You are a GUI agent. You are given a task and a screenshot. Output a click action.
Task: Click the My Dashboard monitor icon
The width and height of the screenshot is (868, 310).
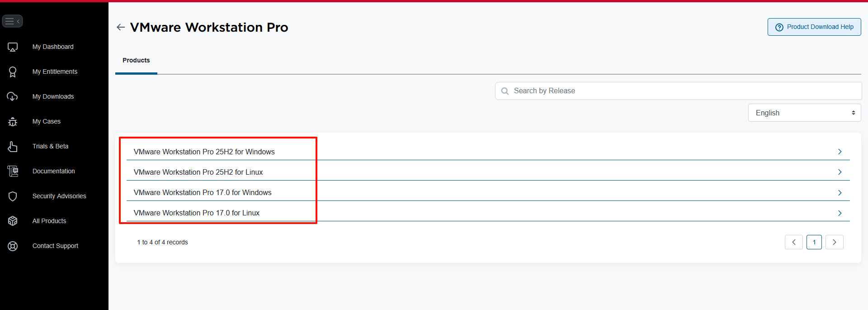pos(13,47)
